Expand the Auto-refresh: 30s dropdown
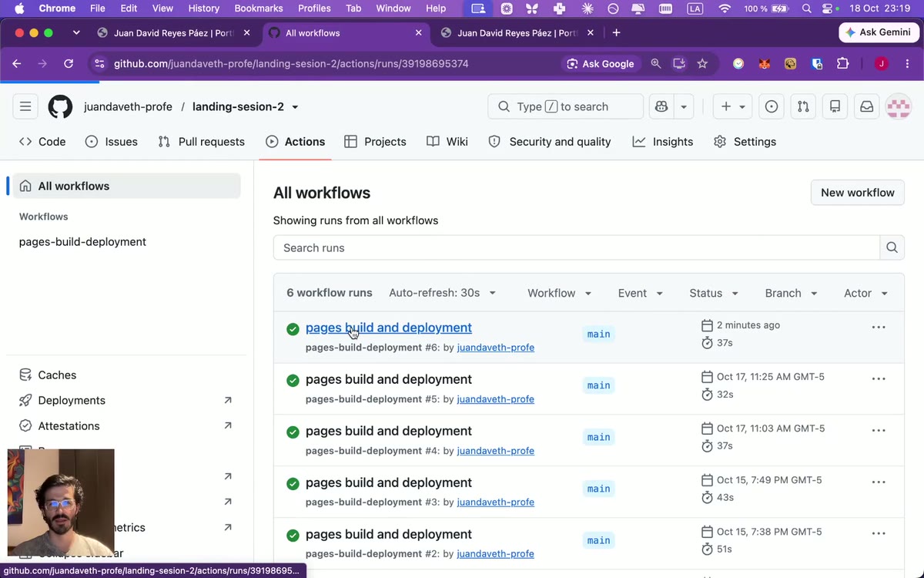 pyautogui.click(x=443, y=293)
